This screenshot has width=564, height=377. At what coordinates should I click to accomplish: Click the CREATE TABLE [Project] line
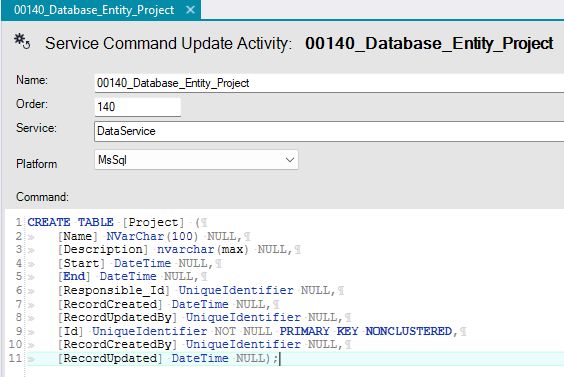point(117,222)
